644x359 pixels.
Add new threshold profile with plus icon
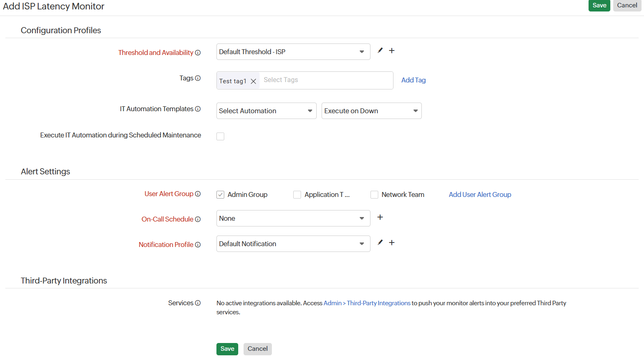(x=392, y=50)
